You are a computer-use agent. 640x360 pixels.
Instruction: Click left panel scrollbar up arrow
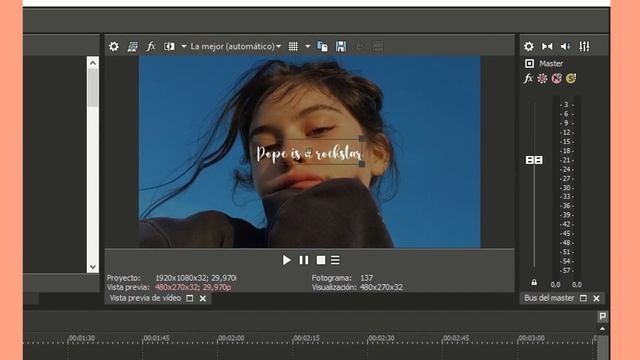[x=93, y=62]
